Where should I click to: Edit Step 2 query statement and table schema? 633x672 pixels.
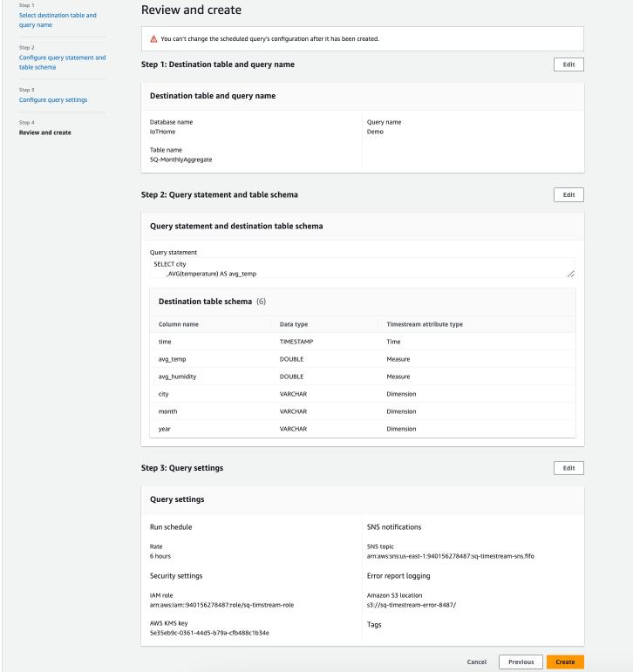point(568,194)
